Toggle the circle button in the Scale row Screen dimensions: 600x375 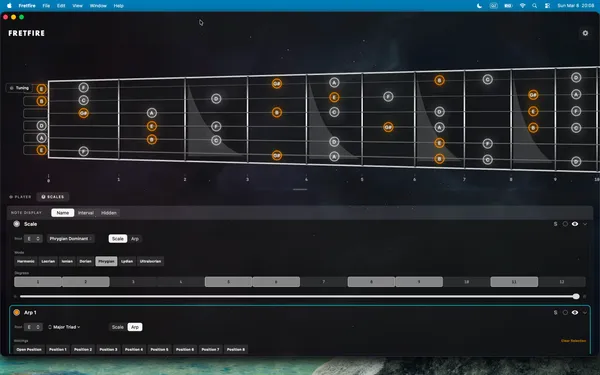[x=565, y=224]
